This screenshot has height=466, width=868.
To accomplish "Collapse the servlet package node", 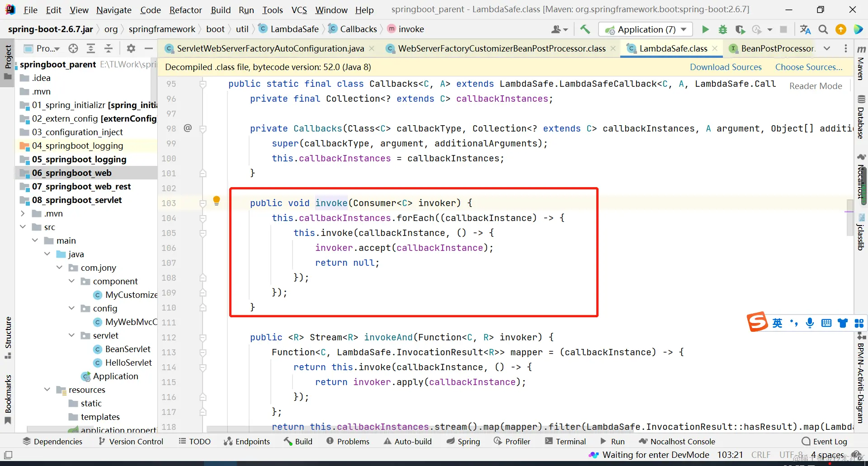I will [x=71, y=335].
